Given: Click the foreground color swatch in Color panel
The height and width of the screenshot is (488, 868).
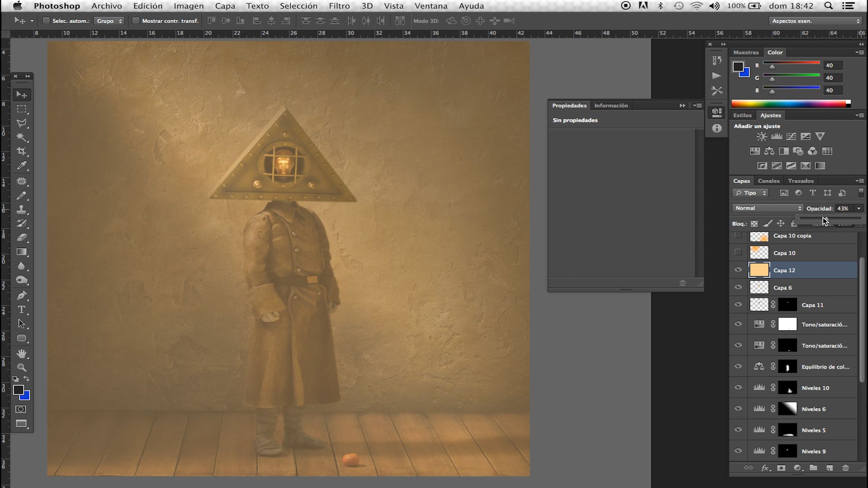Looking at the screenshot, I should tap(738, 67).
